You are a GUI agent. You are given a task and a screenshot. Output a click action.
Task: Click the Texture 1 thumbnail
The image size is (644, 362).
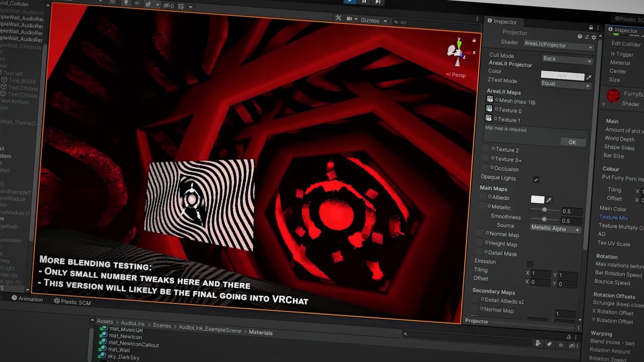pos(489,118)
